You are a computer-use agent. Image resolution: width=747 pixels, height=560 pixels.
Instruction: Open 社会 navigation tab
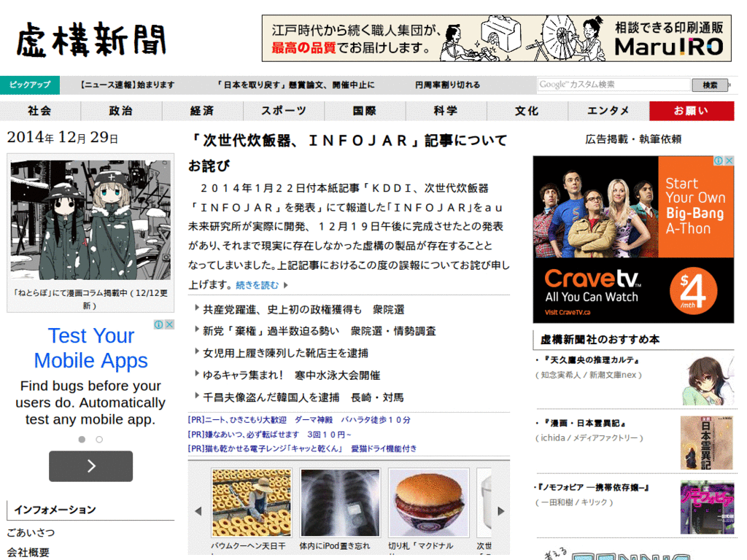(39, 111)
